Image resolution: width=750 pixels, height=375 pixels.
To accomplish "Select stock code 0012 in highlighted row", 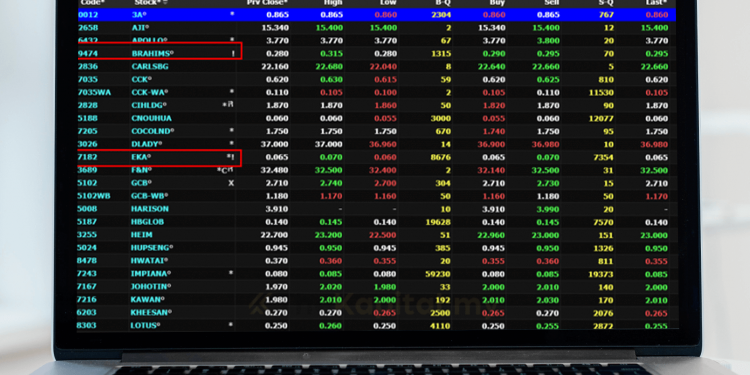I will 88,15.
